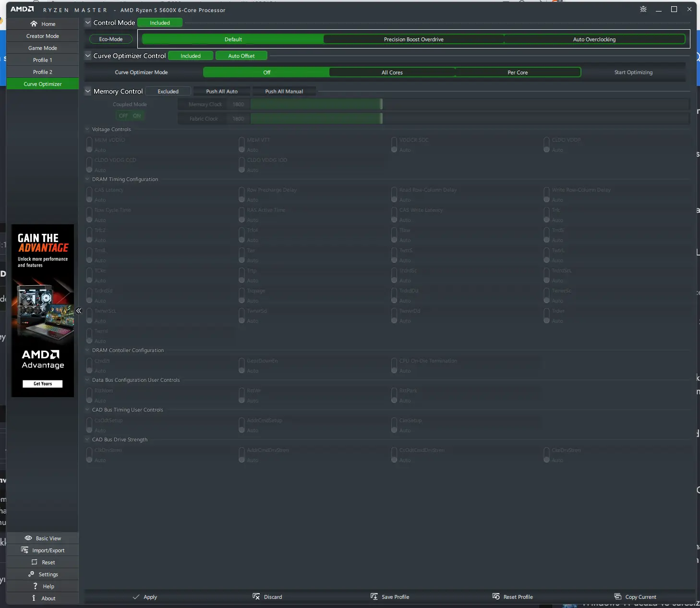Collapse the DRAM Timing Configuration group
Screen dimensions: 700x608
(x=87, y=179)
